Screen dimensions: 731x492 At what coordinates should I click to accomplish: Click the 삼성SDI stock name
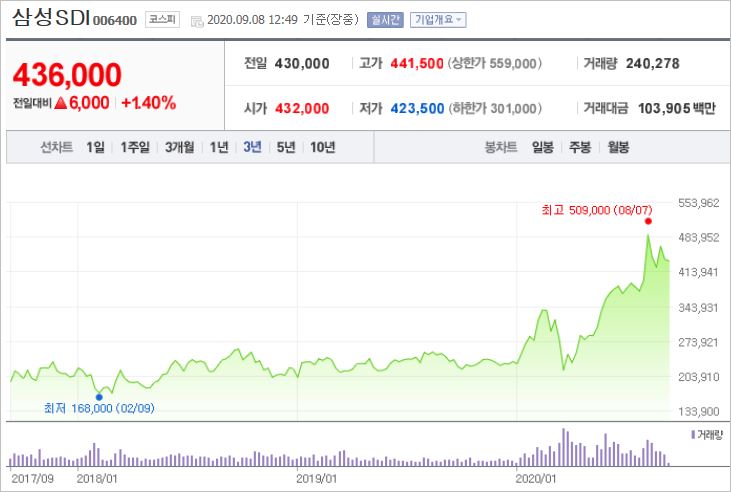[x=51, y=18]
